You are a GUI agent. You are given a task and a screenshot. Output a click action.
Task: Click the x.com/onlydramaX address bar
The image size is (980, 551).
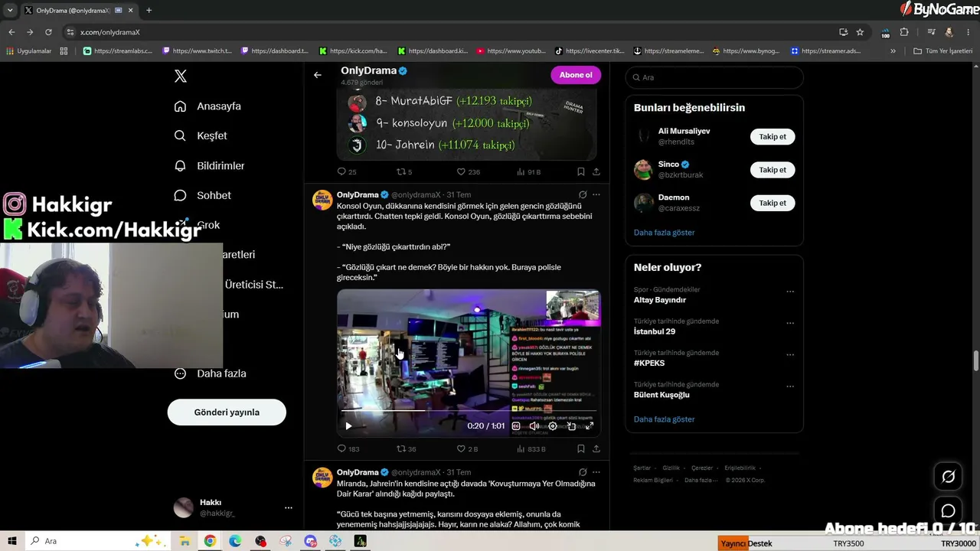click(x=452, y=32)
